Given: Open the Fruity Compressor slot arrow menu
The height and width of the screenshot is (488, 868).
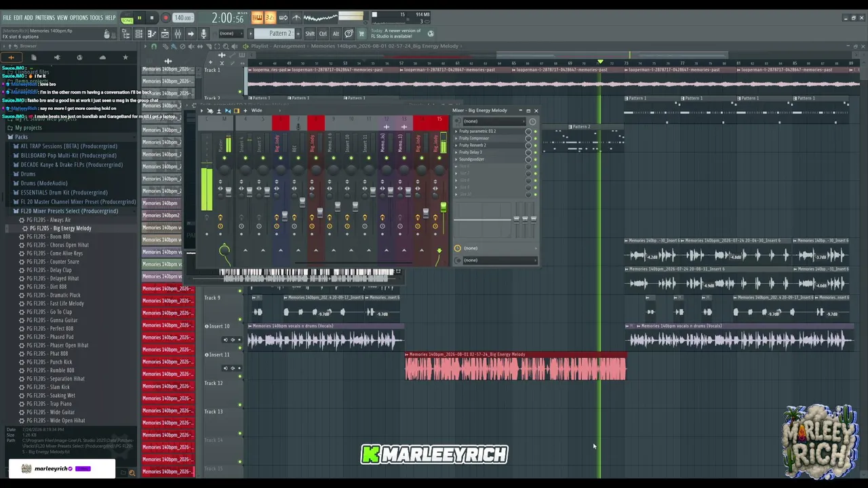Looking at the screenshot, I should (456, 138).
